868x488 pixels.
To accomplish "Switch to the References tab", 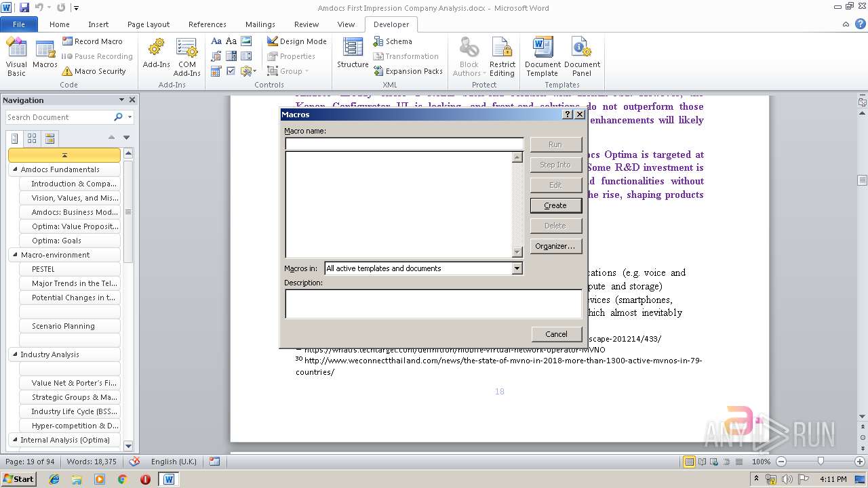I will (x=208, y=24).
